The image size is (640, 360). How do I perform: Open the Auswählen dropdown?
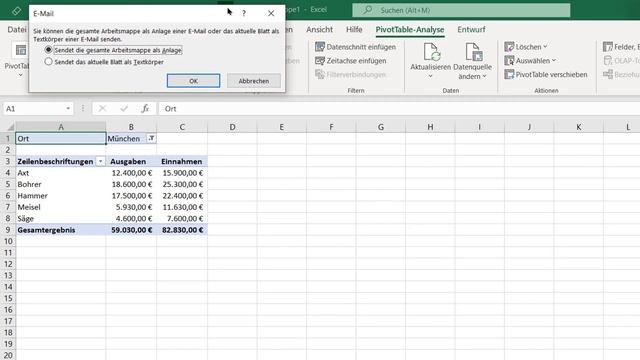click(530, 61)
